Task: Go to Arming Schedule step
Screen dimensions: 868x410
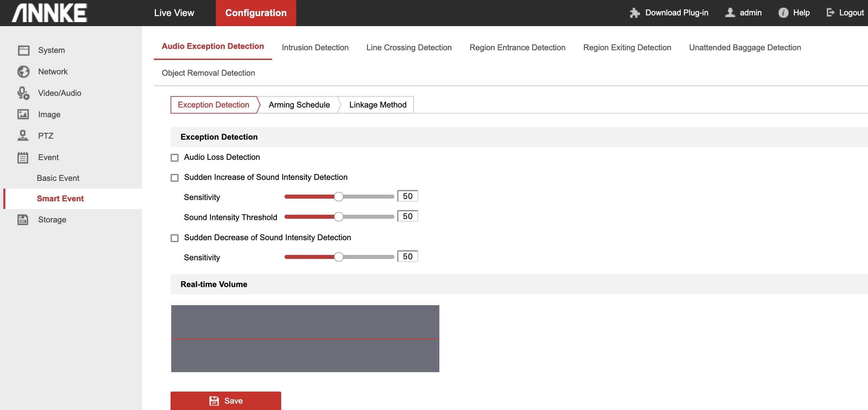Action: pyautogui.click(x=299, y=105)
